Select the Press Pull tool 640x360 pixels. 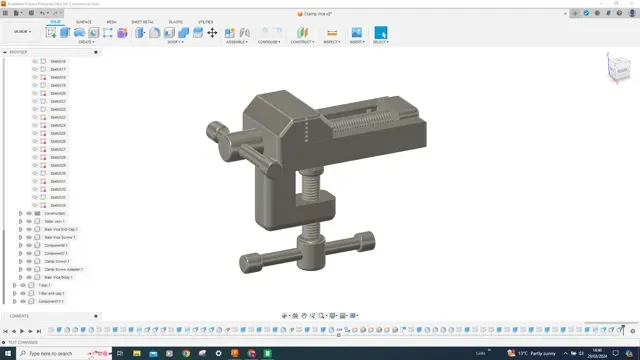tap(140, 33)
